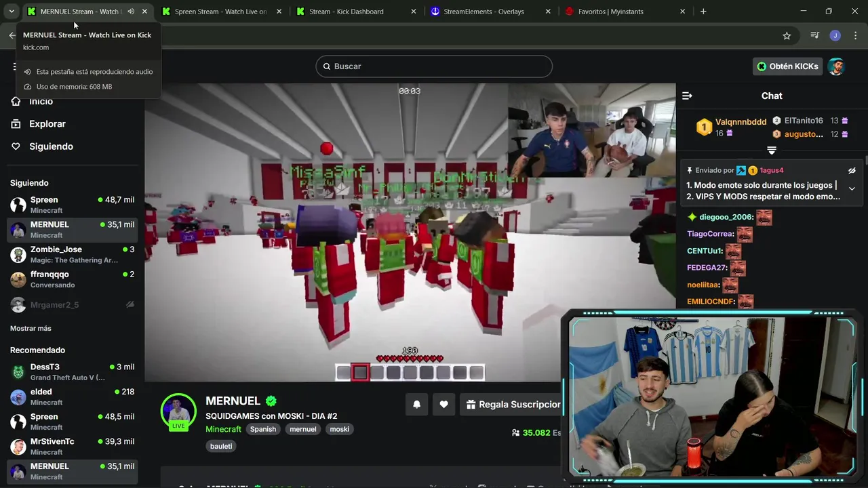Toggle follow heart for MERNUEL
868x488 pixels.
[443, 405]
